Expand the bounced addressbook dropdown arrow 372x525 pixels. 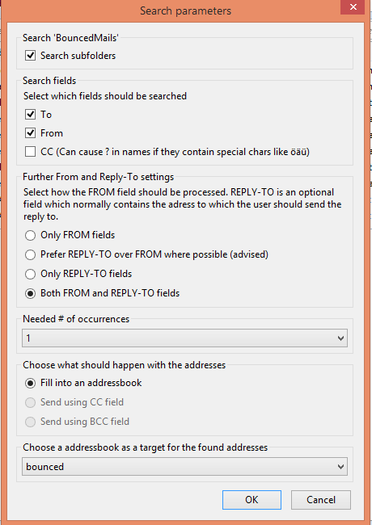tap(341, 467)
